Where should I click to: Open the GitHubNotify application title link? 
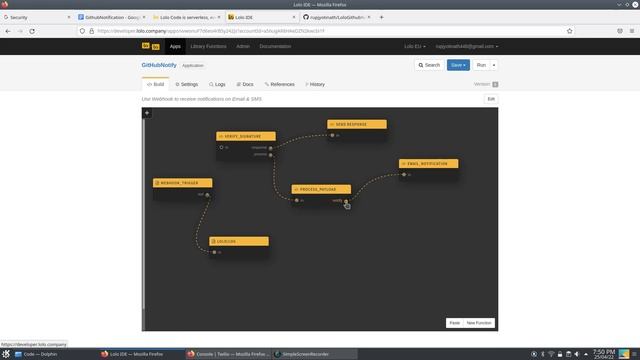click(x=159, y=65)
